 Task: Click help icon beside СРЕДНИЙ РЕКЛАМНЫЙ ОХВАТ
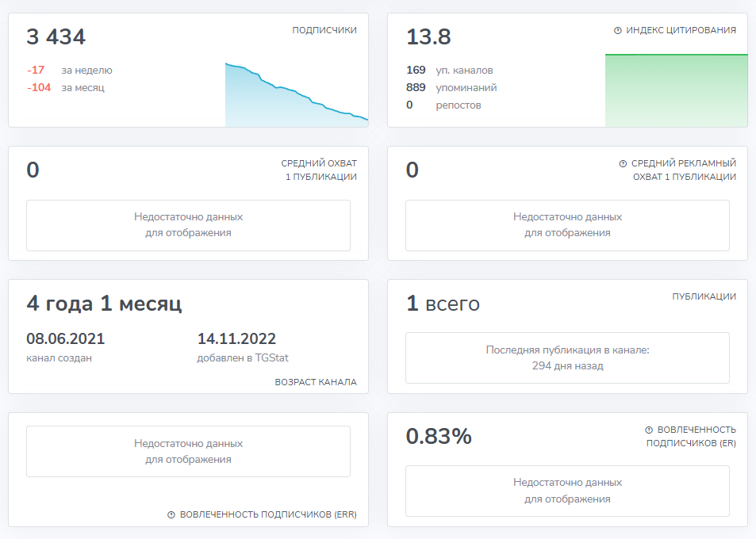623,164
